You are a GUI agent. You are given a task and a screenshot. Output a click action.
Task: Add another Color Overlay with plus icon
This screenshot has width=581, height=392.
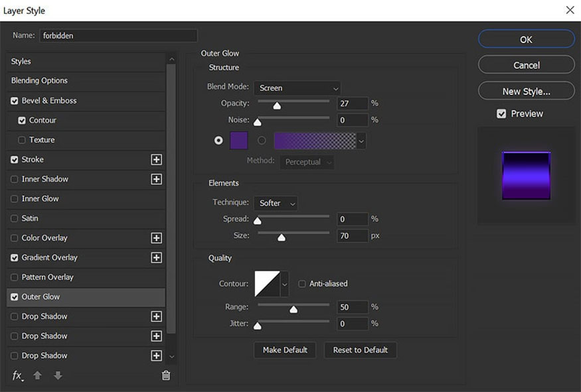click(157, 238)
